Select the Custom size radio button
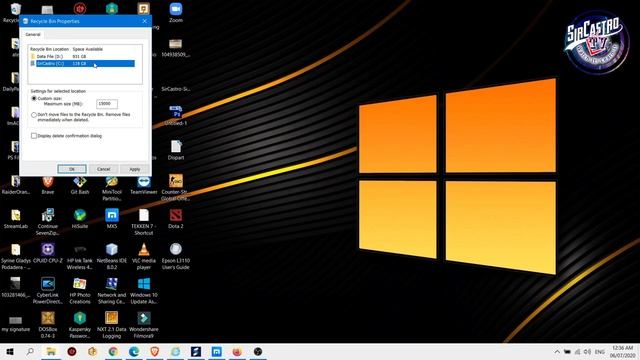 pos(34,98)
